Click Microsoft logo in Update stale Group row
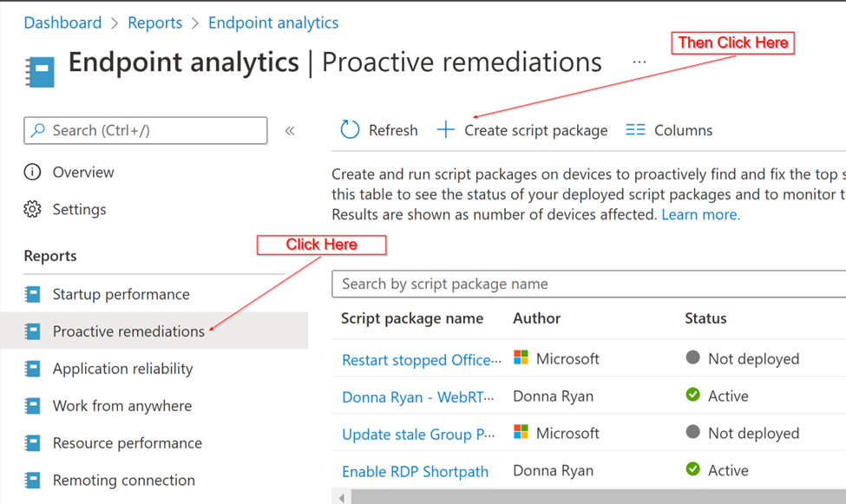 click(521, 432)
